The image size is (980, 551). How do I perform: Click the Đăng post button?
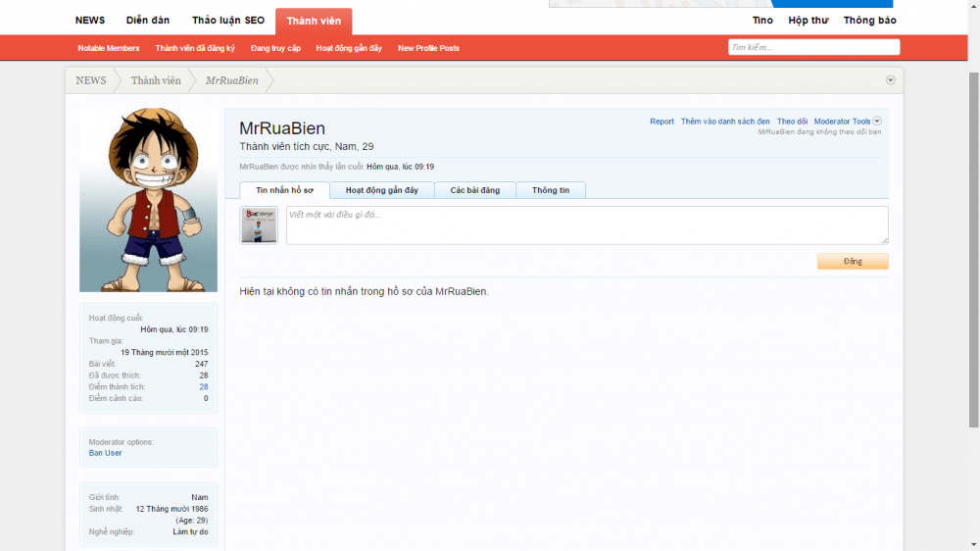[853, 262]
